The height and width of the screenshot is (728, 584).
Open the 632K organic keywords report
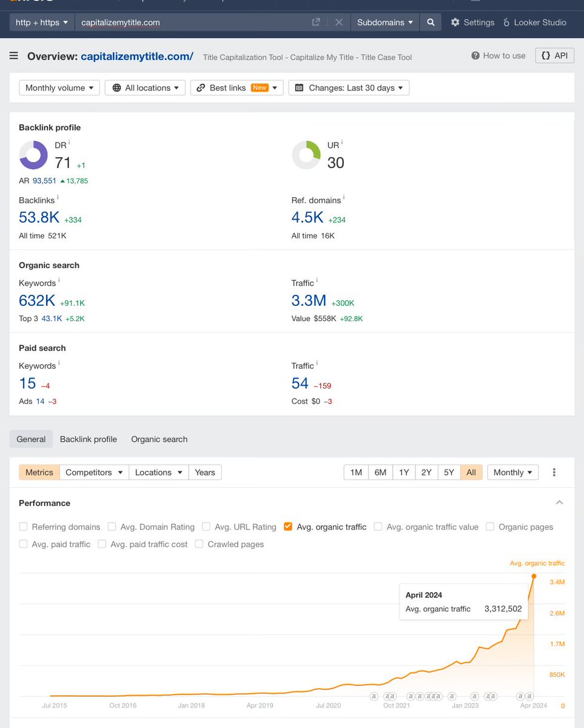(x=37, y=300)
